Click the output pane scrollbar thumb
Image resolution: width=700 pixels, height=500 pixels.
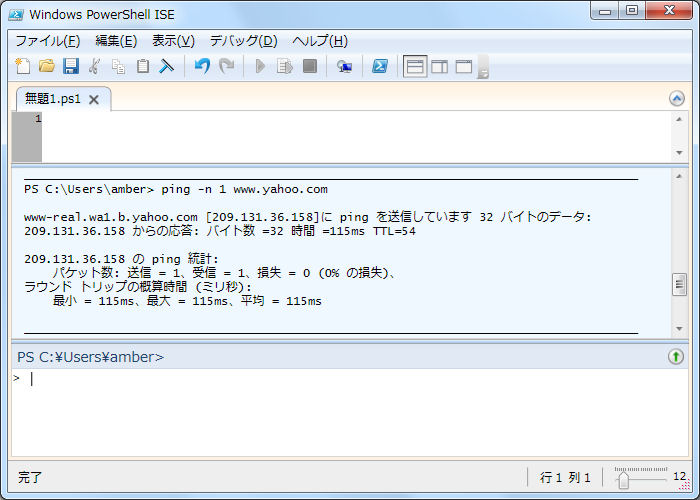point(679,284)
